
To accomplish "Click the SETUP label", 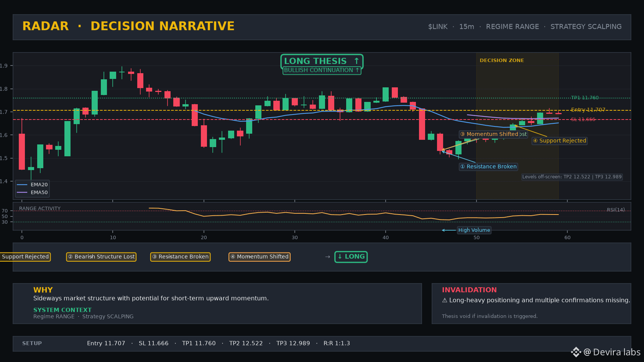I will 32,344.
